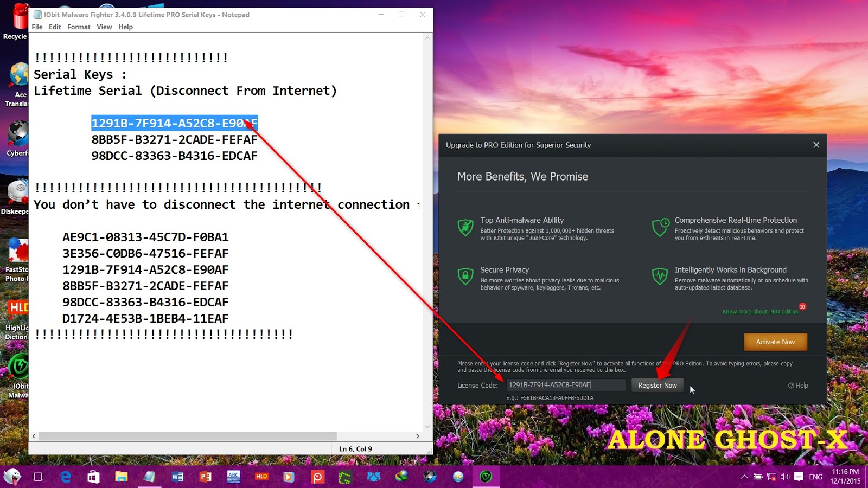
Task: Click the orange Activate Now button
Action: 775,342
